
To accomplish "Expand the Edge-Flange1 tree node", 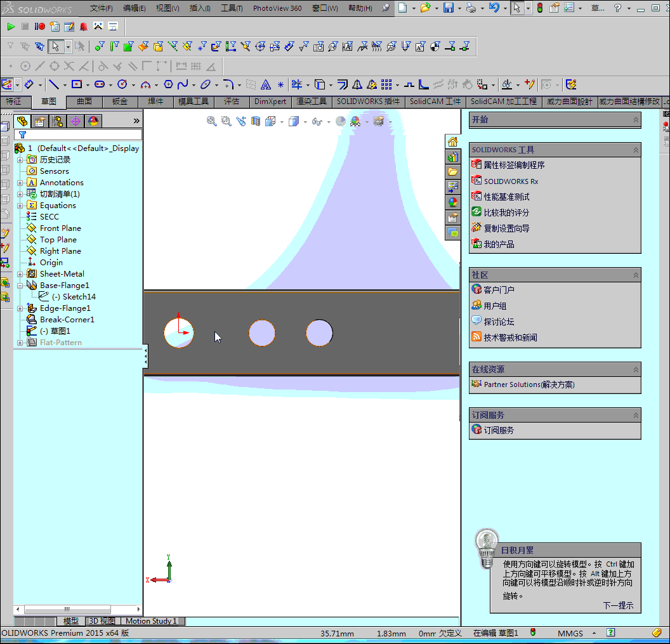I will point(20,308).
